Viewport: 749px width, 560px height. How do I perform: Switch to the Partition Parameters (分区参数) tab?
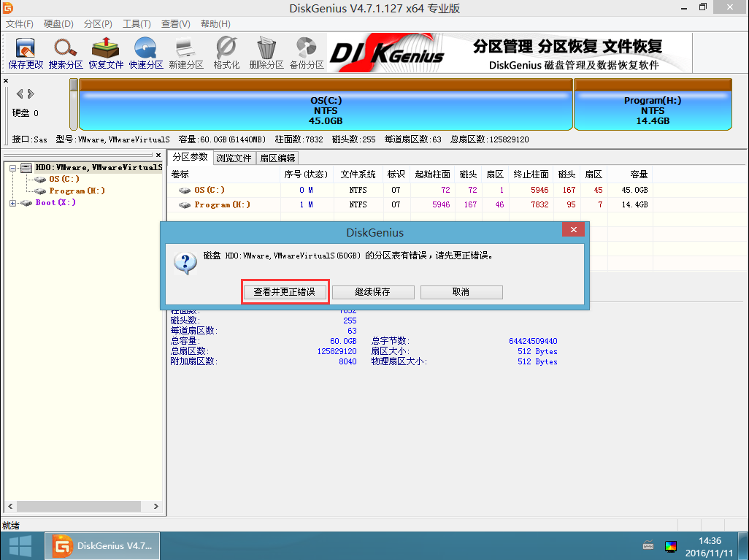(190, 157)
